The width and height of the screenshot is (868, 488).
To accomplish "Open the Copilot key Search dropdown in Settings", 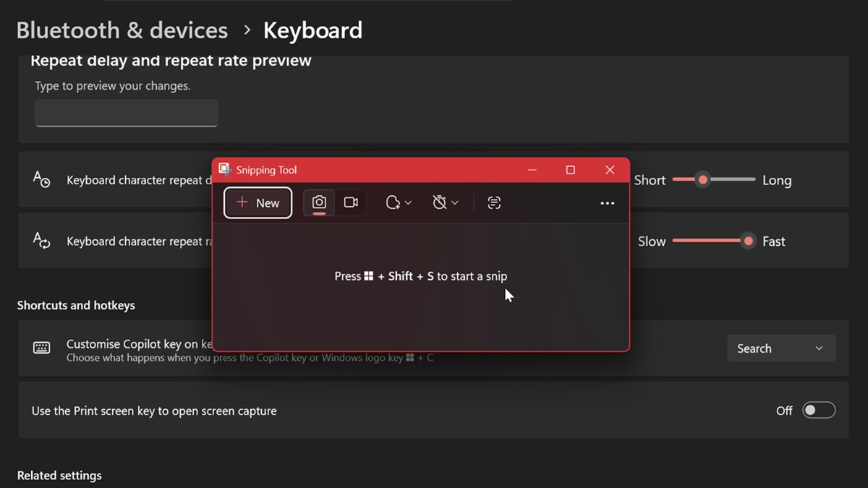I will click(781, 348).
